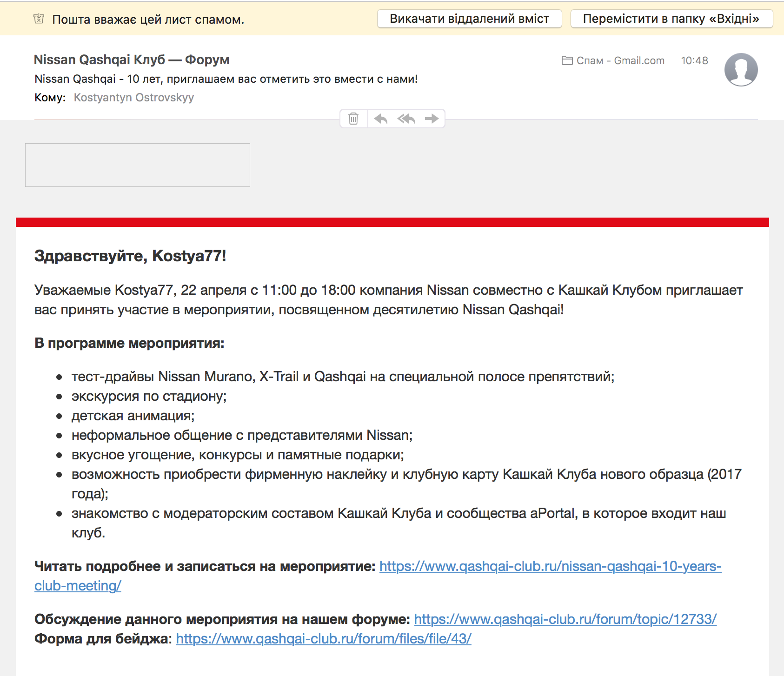
Task: Click the empty remote image placeholder
Action: tap(138, 165)
